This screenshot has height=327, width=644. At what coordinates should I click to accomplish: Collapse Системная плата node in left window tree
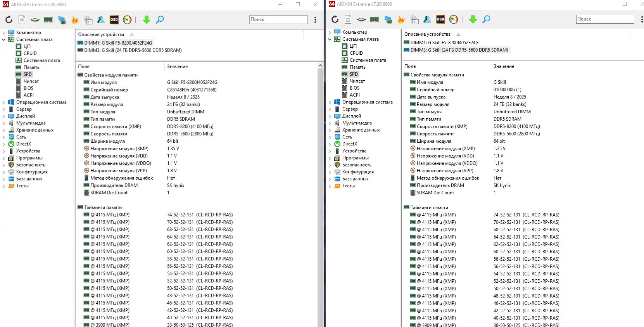[x=4, y=40]
